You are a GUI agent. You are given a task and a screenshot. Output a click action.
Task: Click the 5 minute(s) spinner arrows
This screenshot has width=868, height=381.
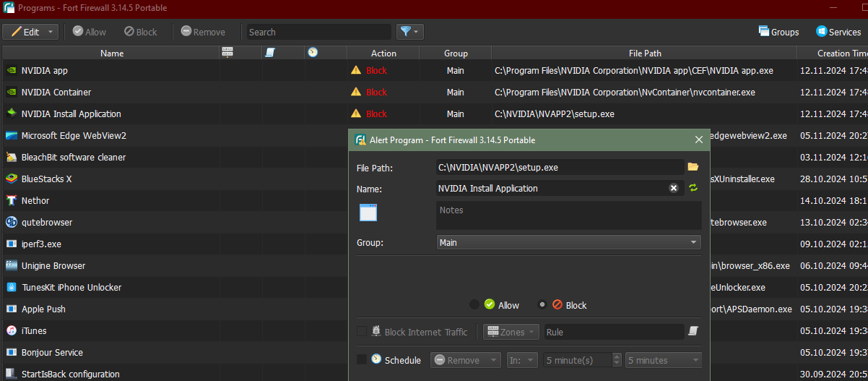pos(616,360)
